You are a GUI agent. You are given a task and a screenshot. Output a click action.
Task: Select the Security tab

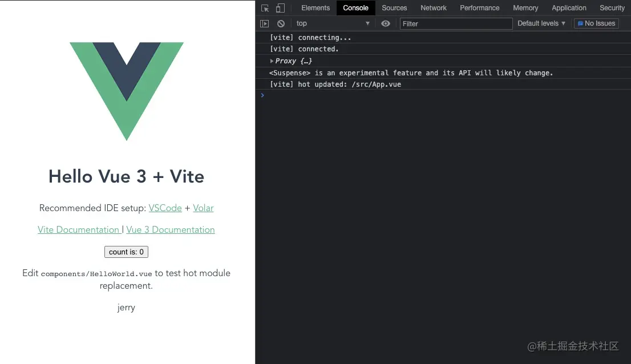pos(612,8)
